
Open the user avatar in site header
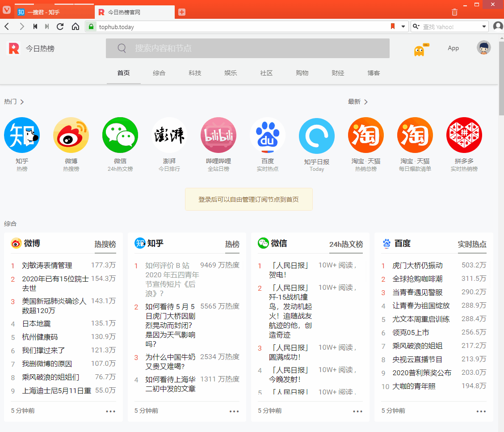483,47
